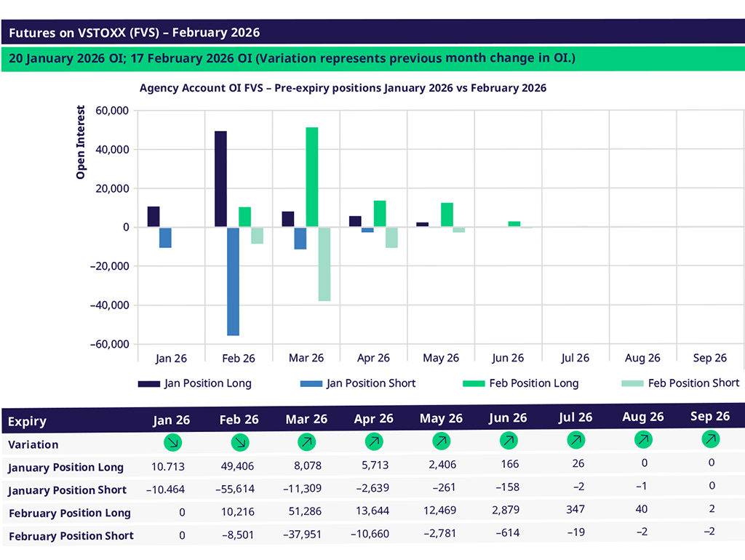Viewport: 745px width, 560px height.
Task: Click the Jun 26 variation arrow icon
Action: (x=508, y=440)
